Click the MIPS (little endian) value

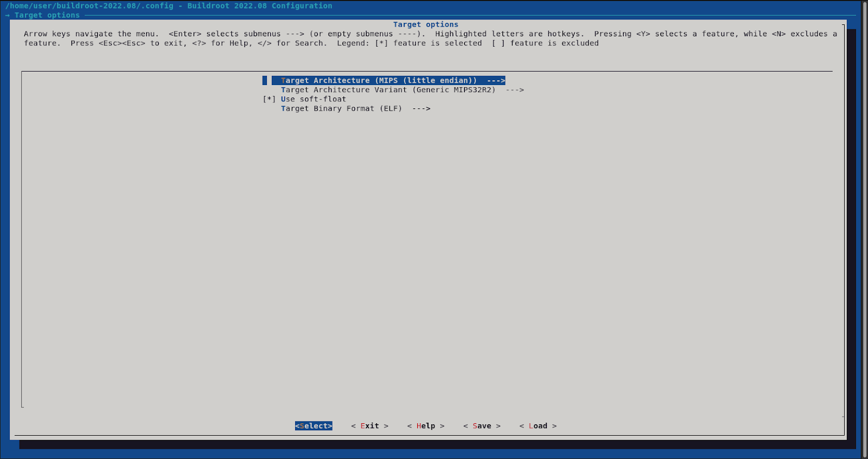(426, 81)
